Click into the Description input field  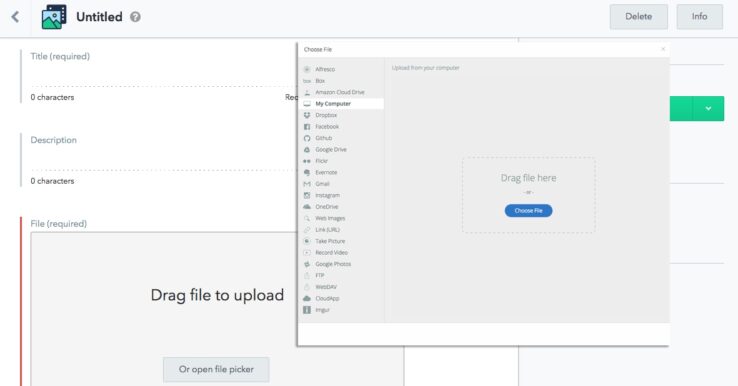(x=163, y=160)
